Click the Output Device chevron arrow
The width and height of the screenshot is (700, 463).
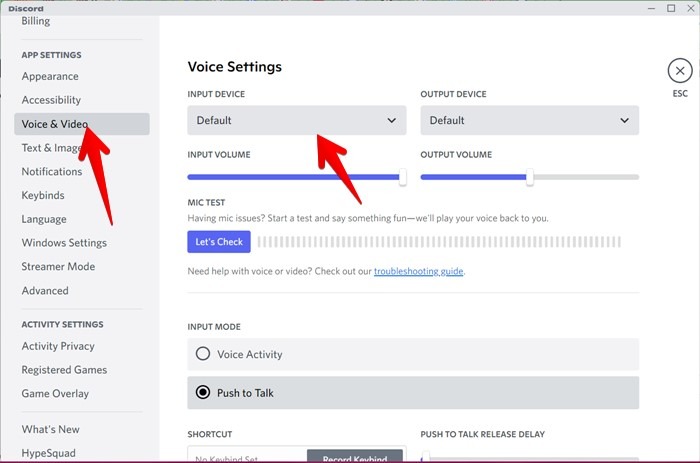[624, 121]
